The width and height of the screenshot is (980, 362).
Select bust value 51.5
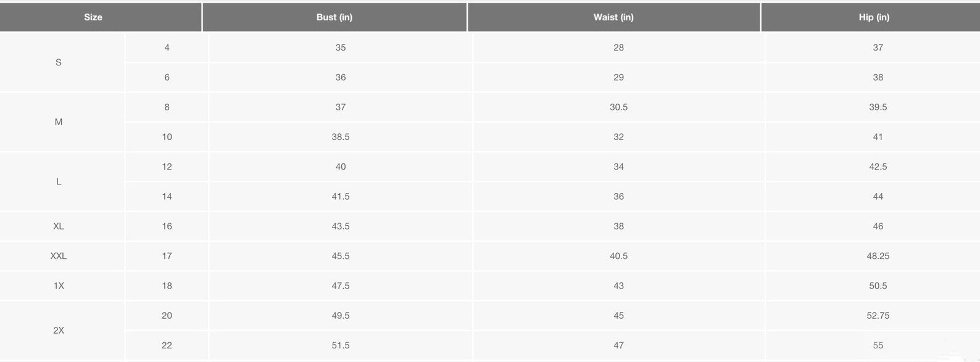click(341, 345)
